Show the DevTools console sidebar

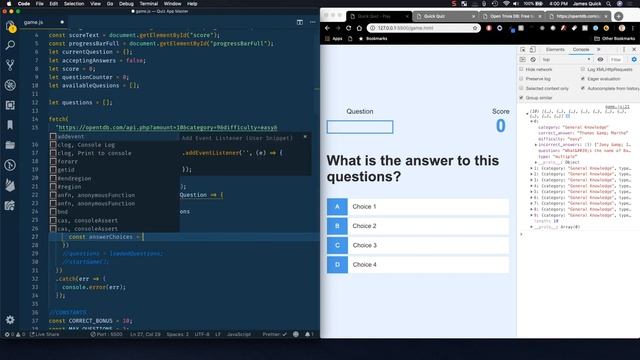pyautogui.click(x=522, y=60)
